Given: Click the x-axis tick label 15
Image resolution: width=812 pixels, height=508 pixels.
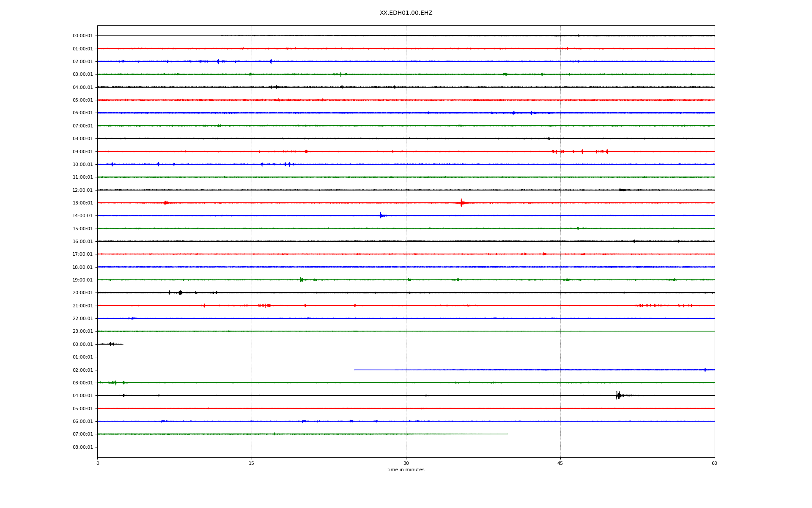Looking at the screenshot, I should click(x=252, y=463).
